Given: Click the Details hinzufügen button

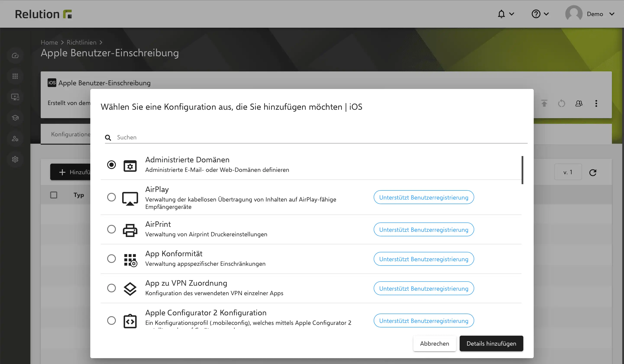Looking at the screenshot, I should click(491, 343).
